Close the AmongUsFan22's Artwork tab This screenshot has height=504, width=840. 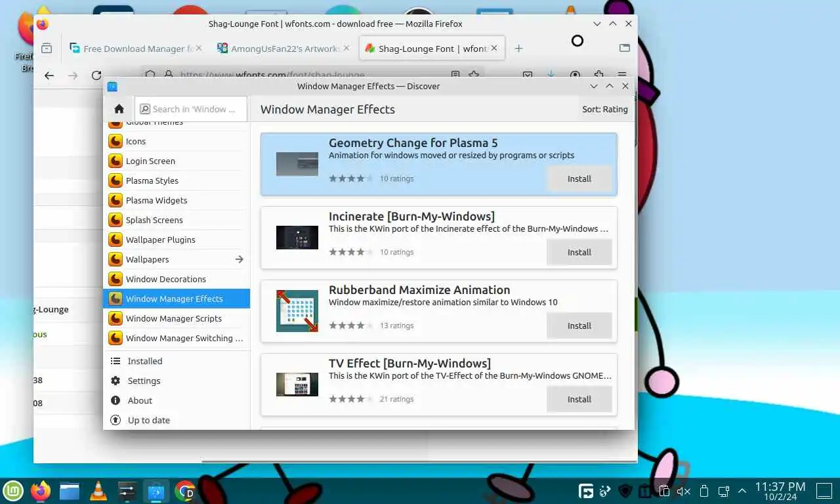pos(346,48)
